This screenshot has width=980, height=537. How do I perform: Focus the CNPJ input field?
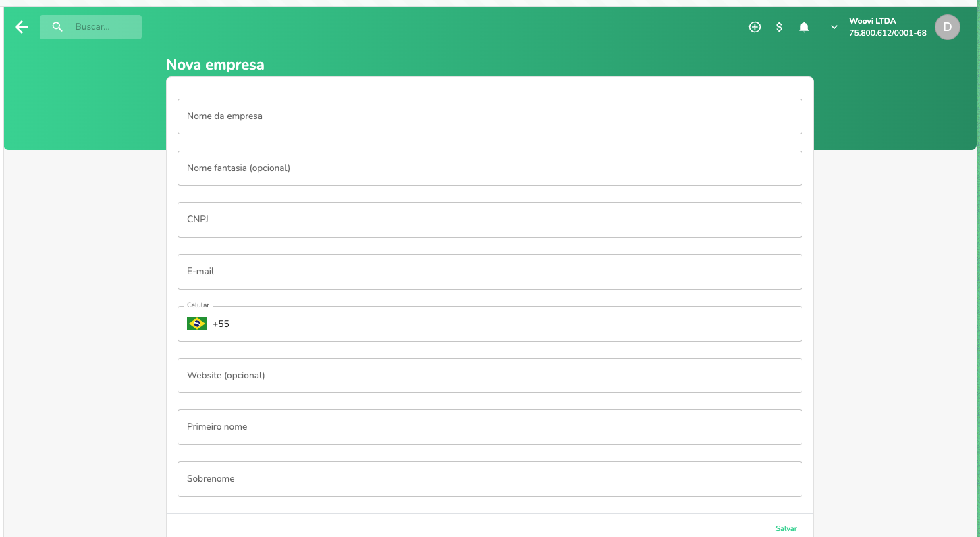[489, 220]
